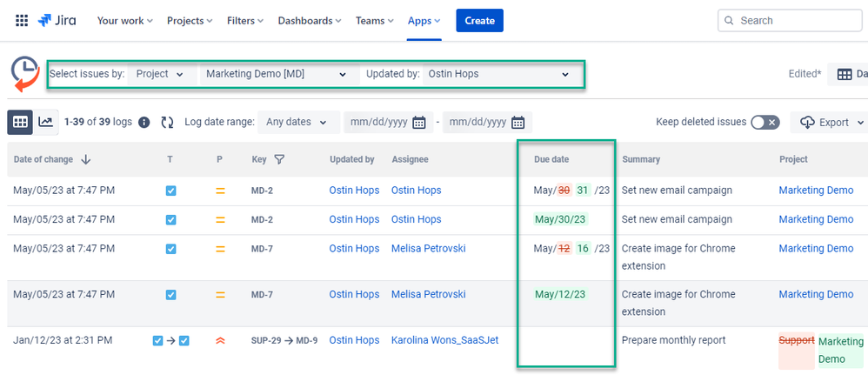Click the Summary column header
The width and height of the screenshot is (868, 375).
[x=641, y=159]
